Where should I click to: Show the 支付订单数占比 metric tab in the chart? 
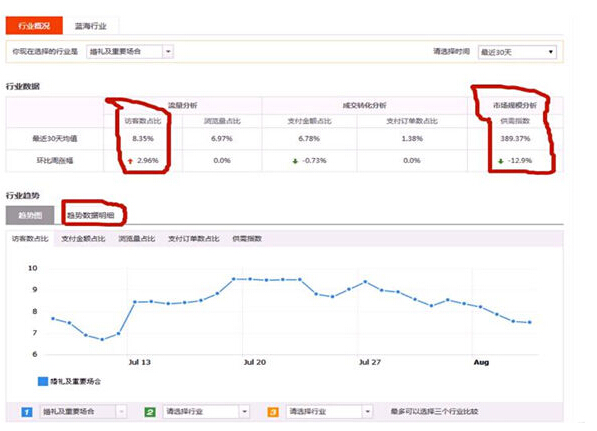193,239
